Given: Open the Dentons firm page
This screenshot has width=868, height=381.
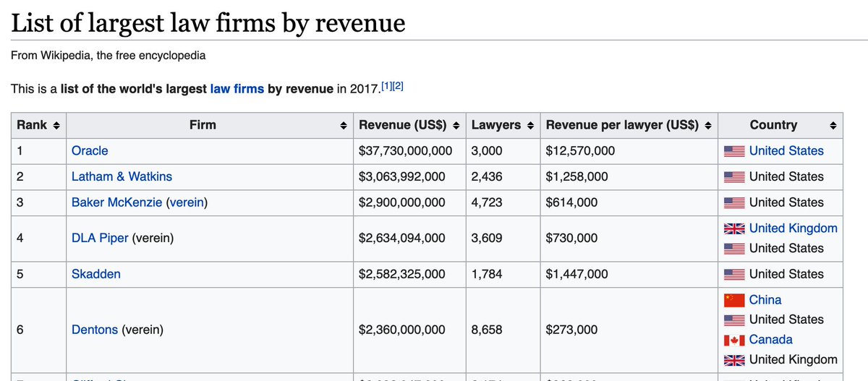Looking at the screenshot, I should pos(95,330).
